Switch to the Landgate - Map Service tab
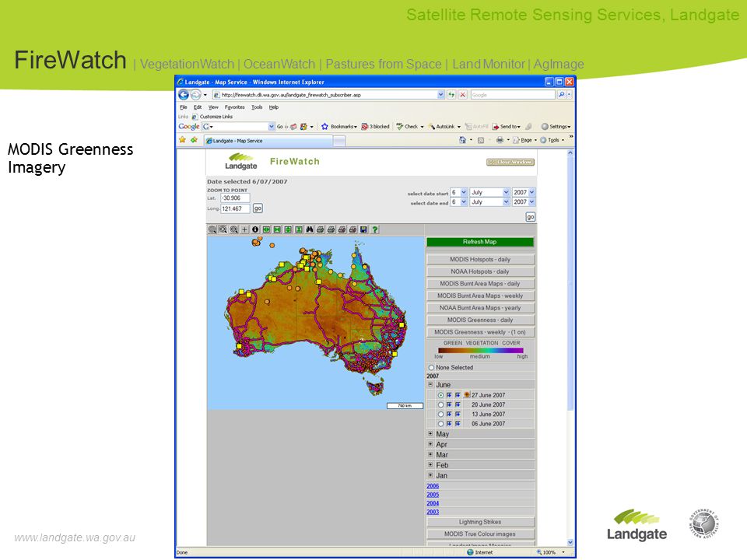 coord(268,141)
